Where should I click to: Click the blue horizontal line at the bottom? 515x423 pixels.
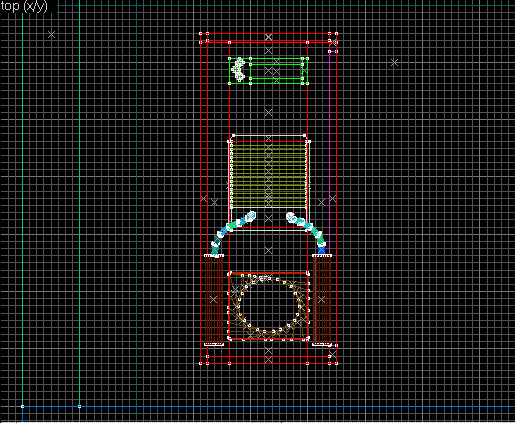tap(267, 406)
